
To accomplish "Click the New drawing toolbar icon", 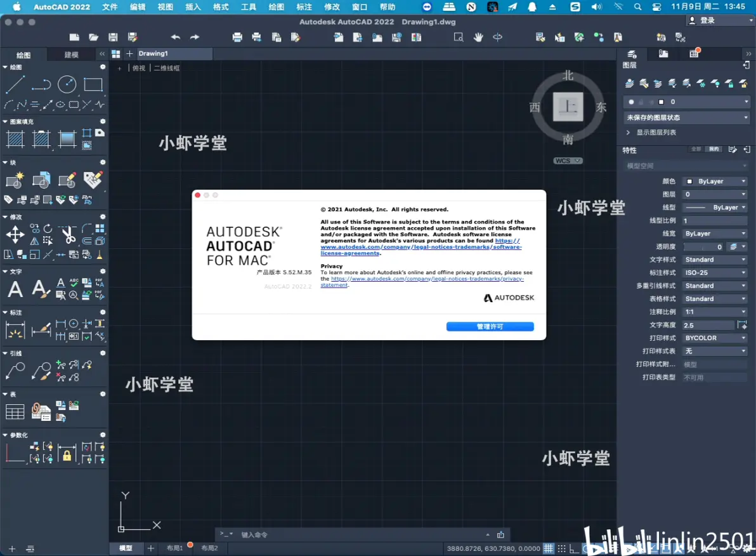I will [x=74, y=37].
